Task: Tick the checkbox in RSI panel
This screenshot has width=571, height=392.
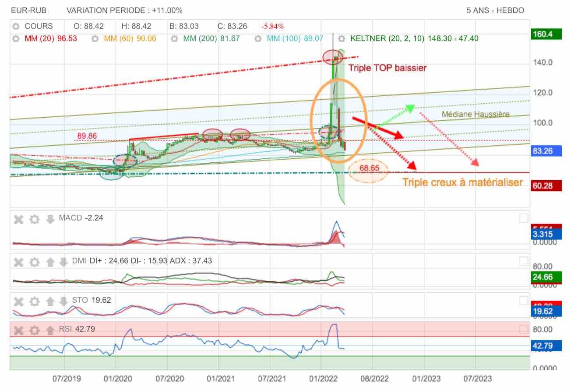Action: point(524,329)
